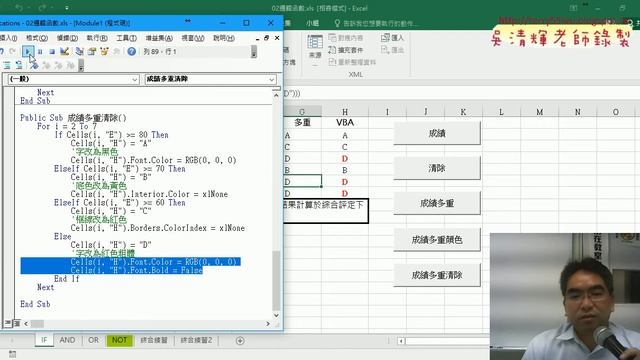Open the 偵錯(D) menu in VBA editor

(67, 38)
